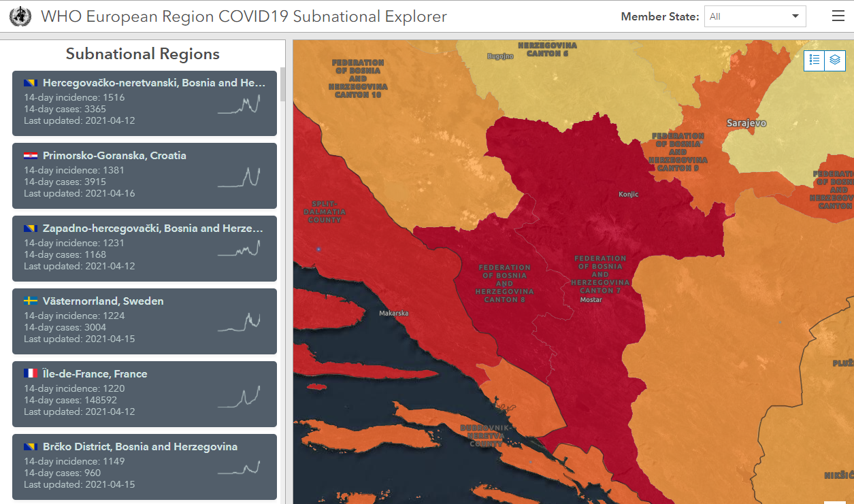
Task: Open the hamburger menu
Action: pos(838,16)
